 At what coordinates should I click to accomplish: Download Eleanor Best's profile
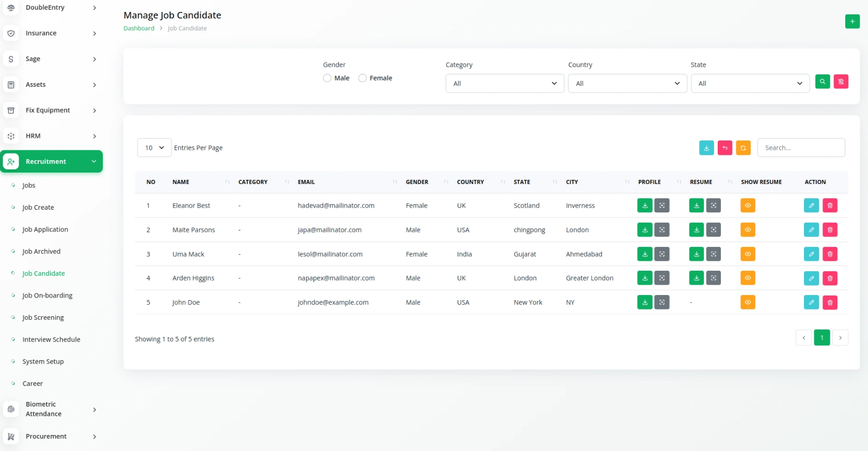point(645,206)
